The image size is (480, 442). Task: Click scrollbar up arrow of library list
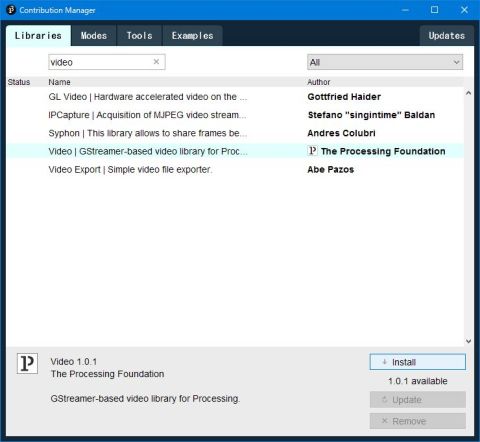coord(468,93)
